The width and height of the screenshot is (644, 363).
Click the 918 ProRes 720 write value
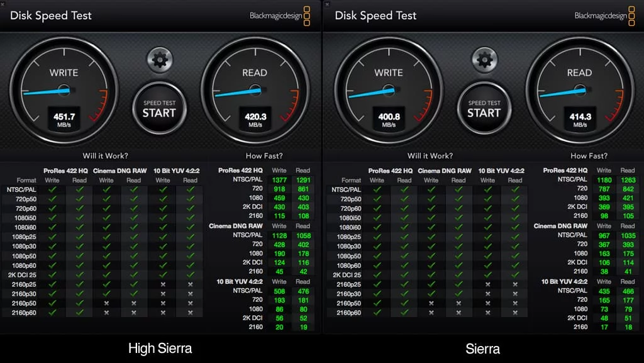coord(279,189)
